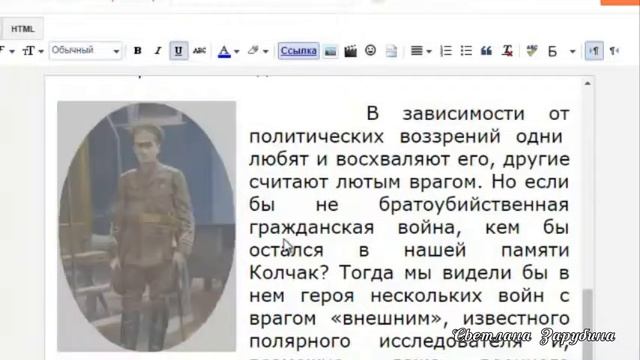Insert a video with the clapperboard icon
640x360 pixels.
point(350,51)
